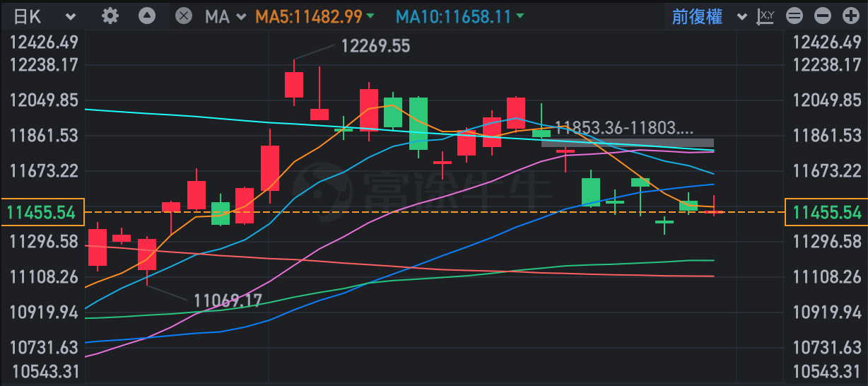The image size is (868, 386).
Task: Click the second minus zoom-out icon
Action: [822, 16]
